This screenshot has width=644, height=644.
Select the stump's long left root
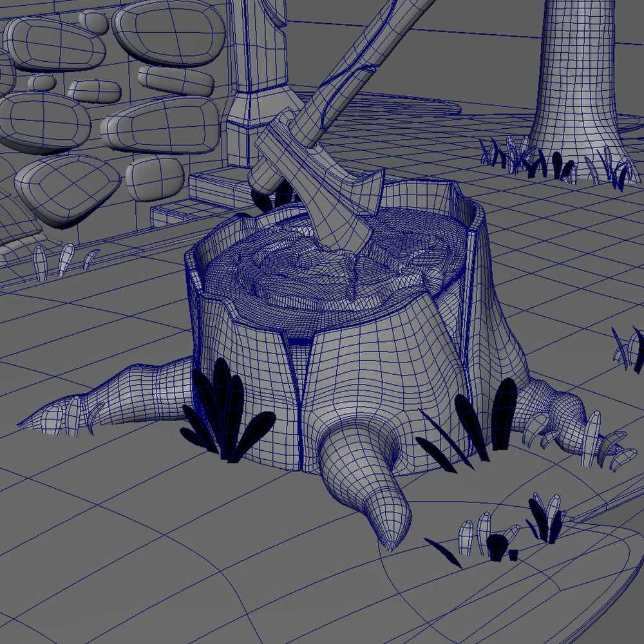point(116,399)
